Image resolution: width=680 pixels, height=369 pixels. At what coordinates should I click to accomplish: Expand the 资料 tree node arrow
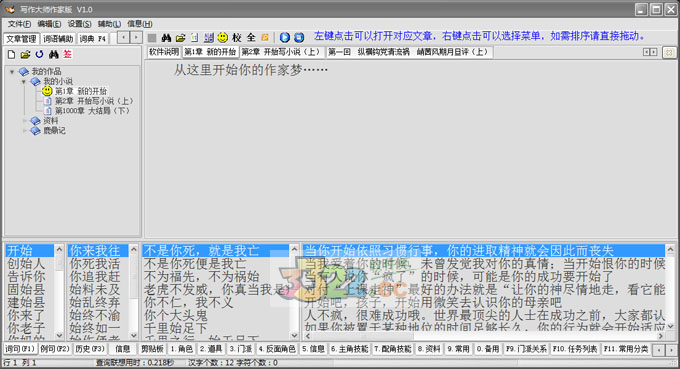(x=24, y=121)
